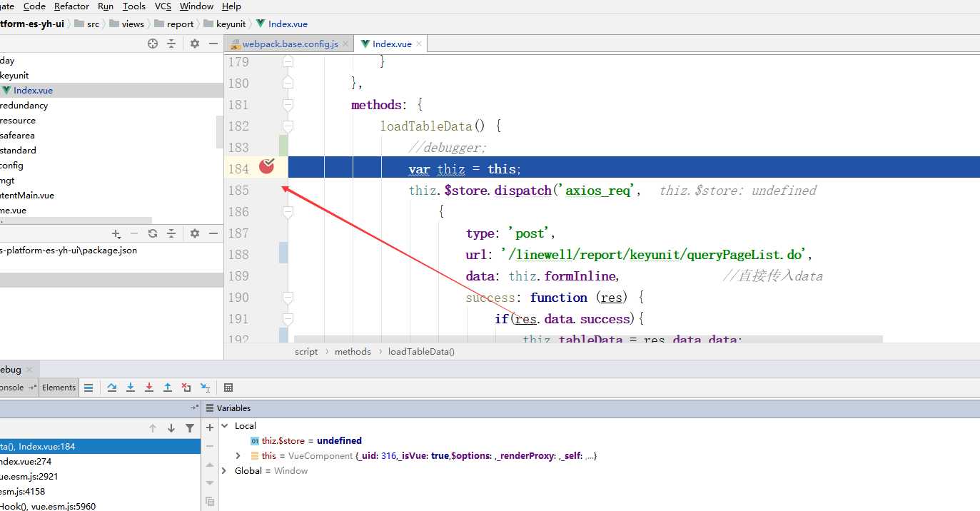Click previous frame up arrow

(x=153, y=428)
